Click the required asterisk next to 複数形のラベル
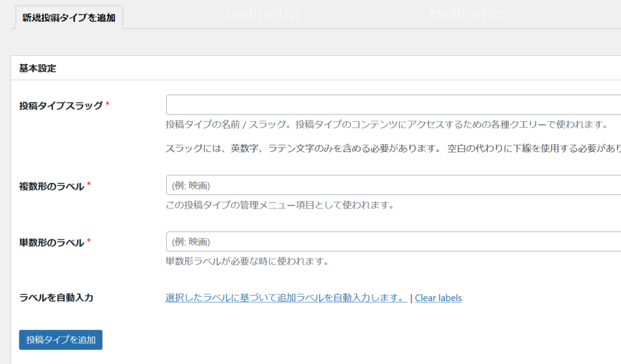Image resolution: width=621 pixels, height=364 pixels. [89, 185]
